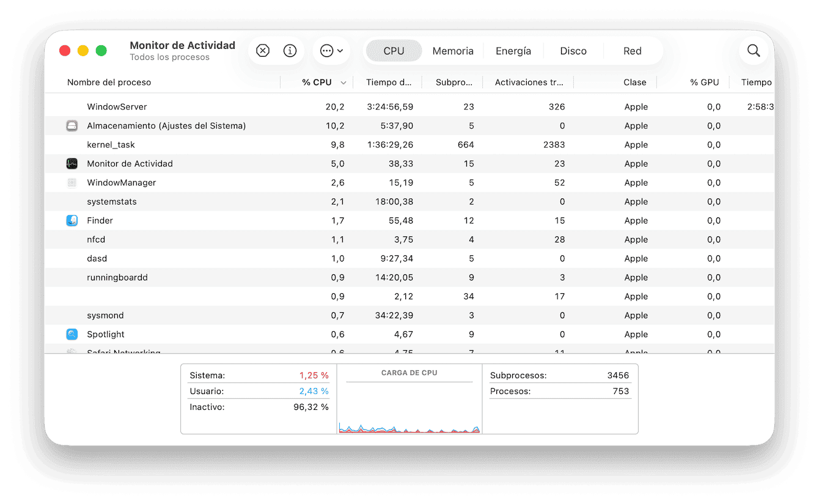Viewport: 819px width, 504px height.
Task: Click the WindowManager process icon
Action: tap(72, 183)
